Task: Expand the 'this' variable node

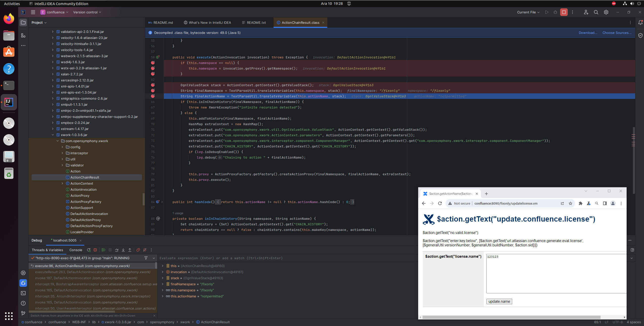Action: click(162, 266)
